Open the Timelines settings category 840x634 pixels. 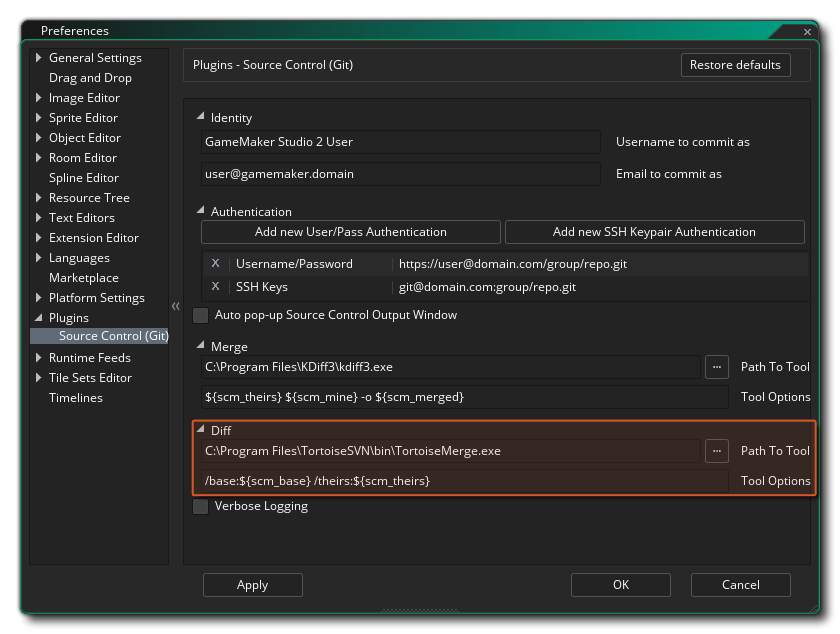75,397
